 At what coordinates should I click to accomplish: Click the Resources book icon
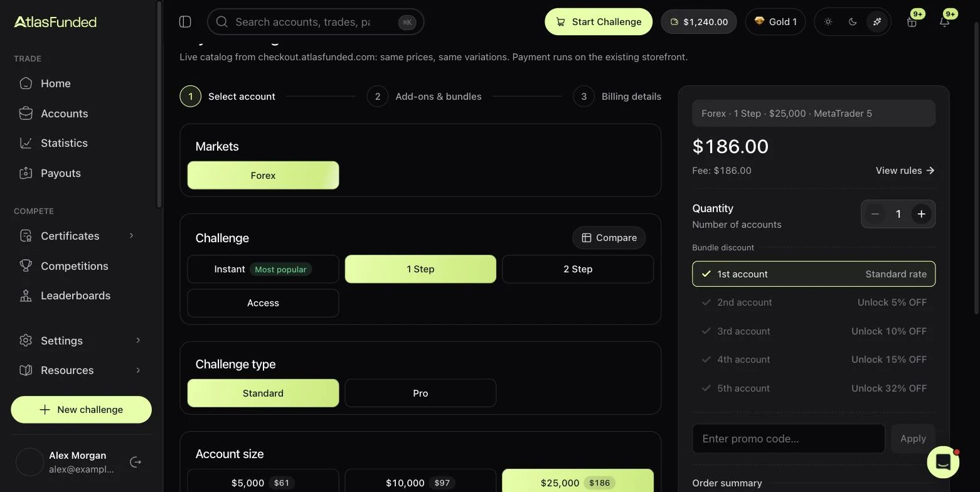26,370
